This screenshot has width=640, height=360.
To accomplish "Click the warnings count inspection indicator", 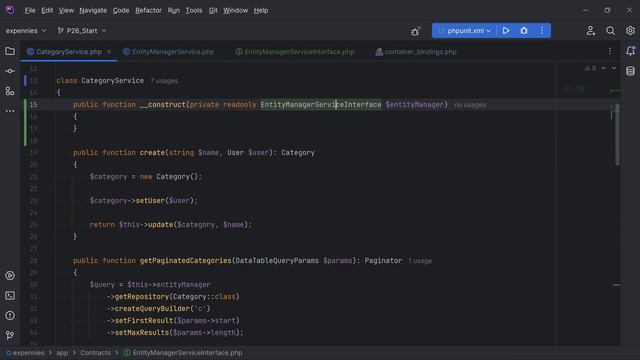I will pyautogui.click(x=590, y=68).
